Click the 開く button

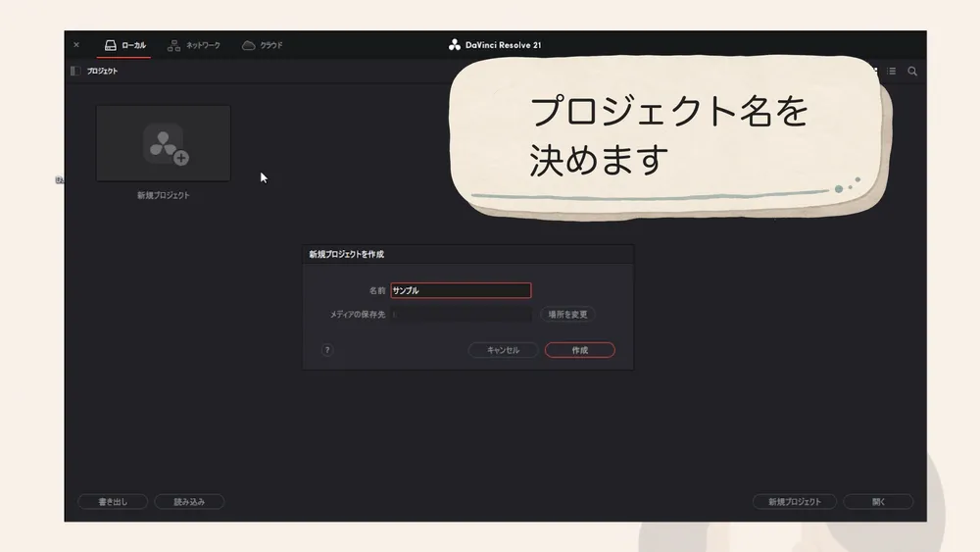[x=878, y=501]
